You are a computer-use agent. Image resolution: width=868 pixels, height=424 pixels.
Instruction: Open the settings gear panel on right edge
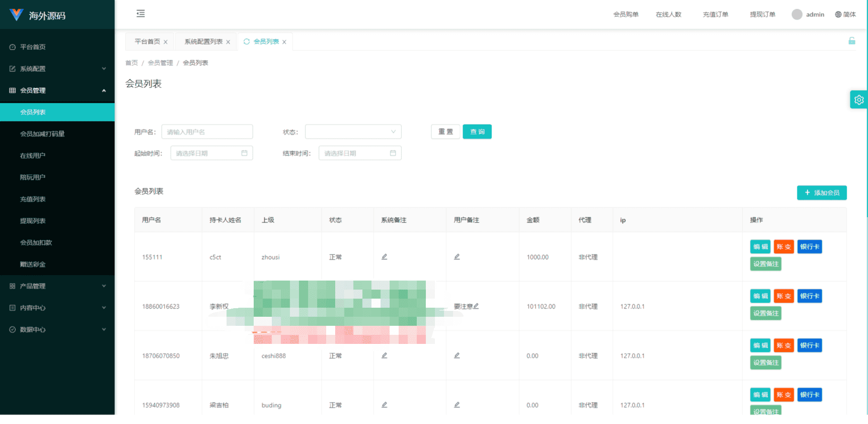(x=859, y=100)
